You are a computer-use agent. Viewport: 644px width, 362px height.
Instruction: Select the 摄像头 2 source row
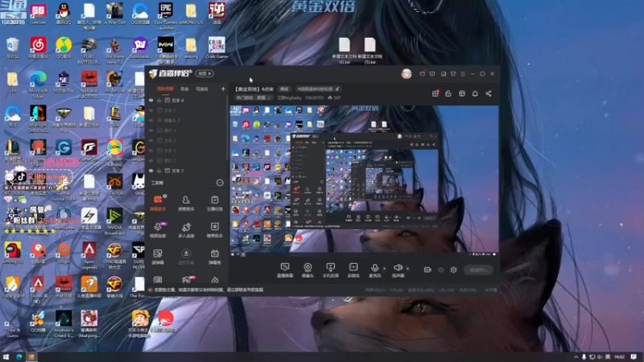(187, 120)
